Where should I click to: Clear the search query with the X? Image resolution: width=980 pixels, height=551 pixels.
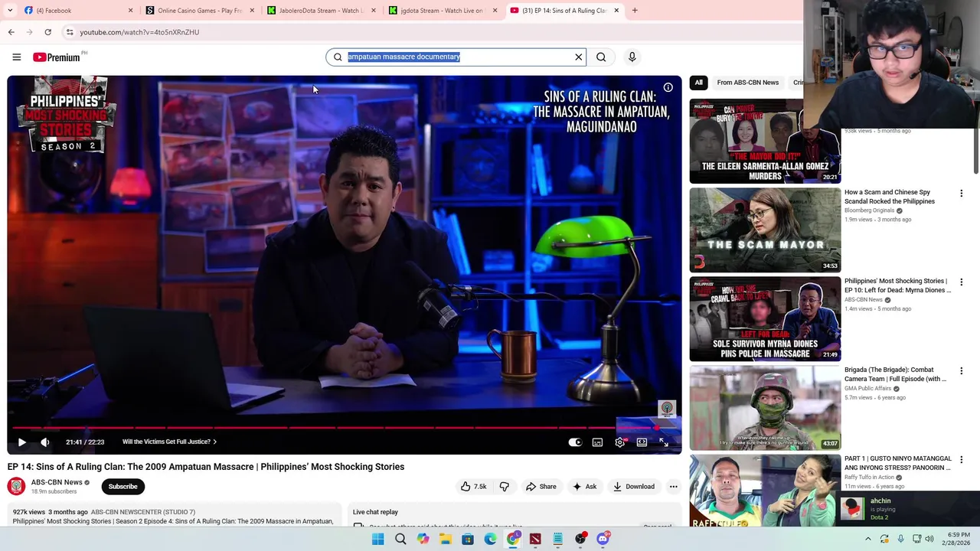coord(579,57)
